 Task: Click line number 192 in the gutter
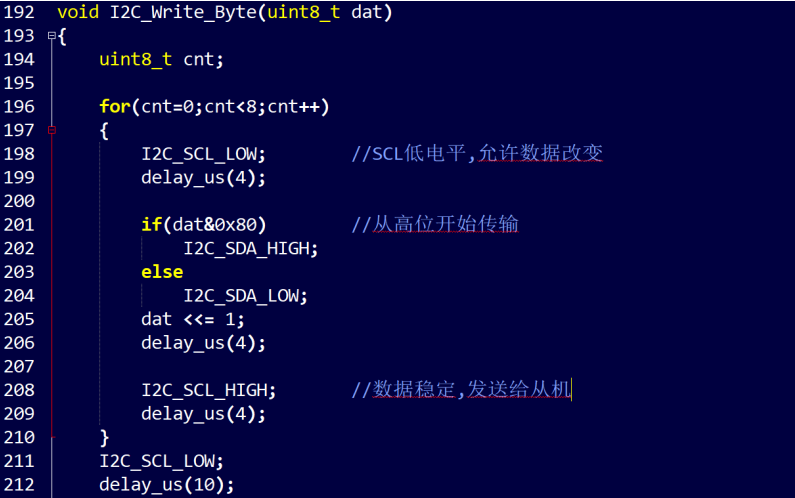click(20, 12)
